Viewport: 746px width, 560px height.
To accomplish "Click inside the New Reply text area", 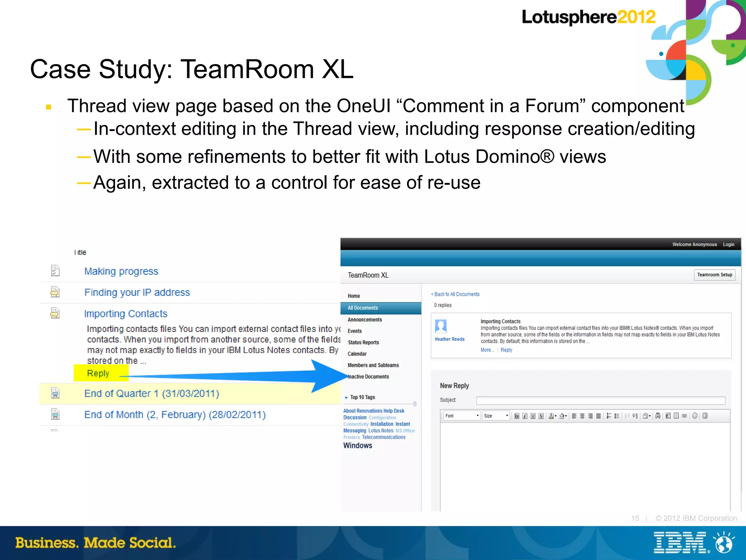I will coord(585,466).
